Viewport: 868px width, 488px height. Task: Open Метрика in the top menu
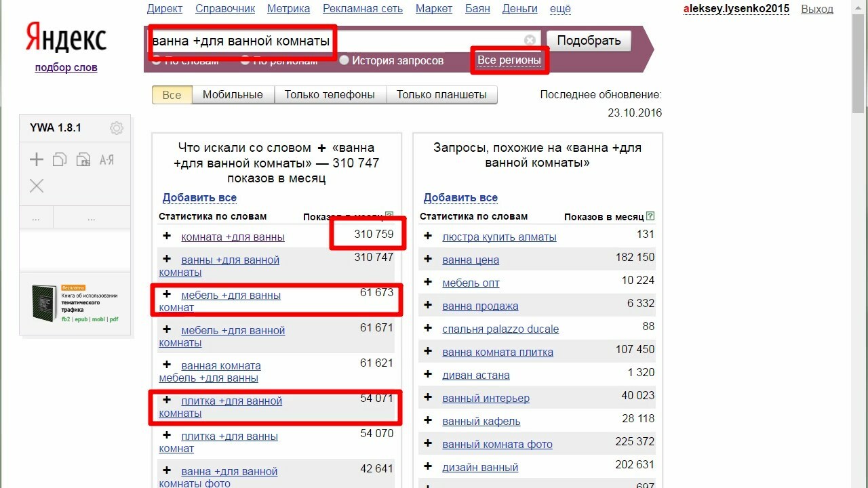(289, 9)
